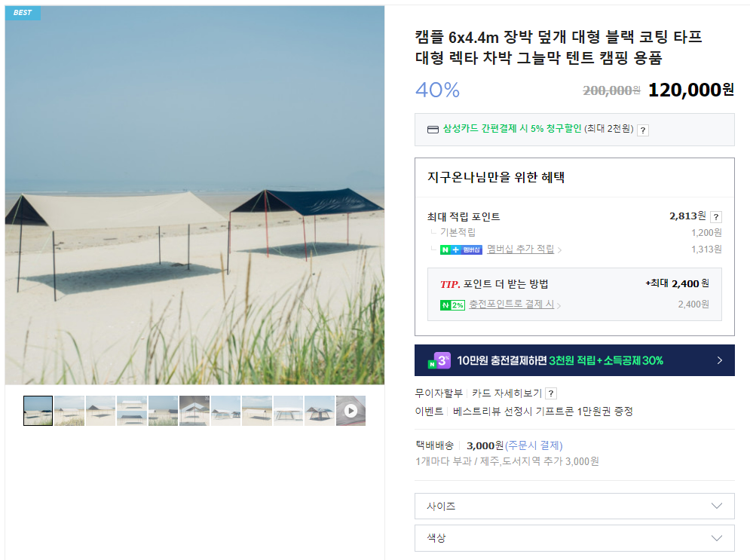Click the N 3% purple banner icon
This screenshot has height=560, width=750.
point(439,360)
